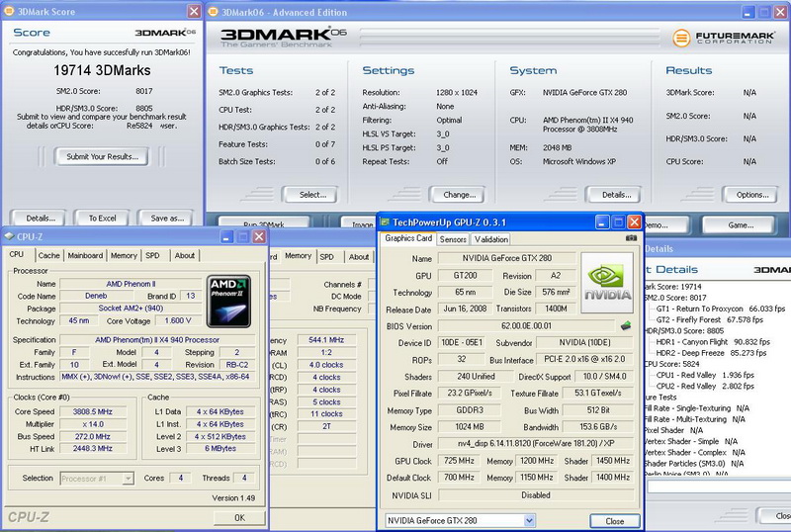Click the CPU-Z title bar icon

[x=9, y=236]
